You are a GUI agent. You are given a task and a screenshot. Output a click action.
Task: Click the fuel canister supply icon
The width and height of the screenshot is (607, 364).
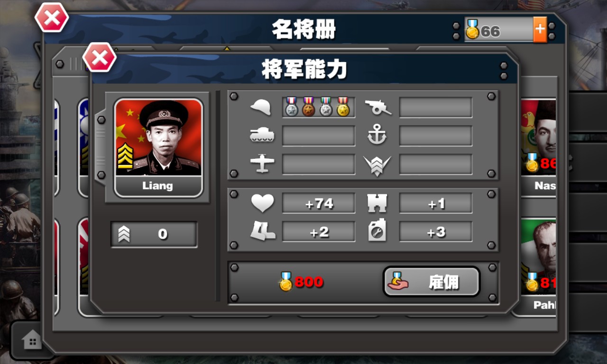(x=377, y=231)
